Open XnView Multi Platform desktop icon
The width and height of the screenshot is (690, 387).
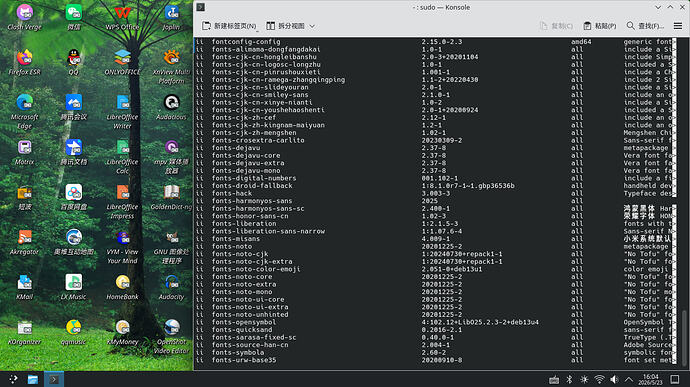coord(171,58)
